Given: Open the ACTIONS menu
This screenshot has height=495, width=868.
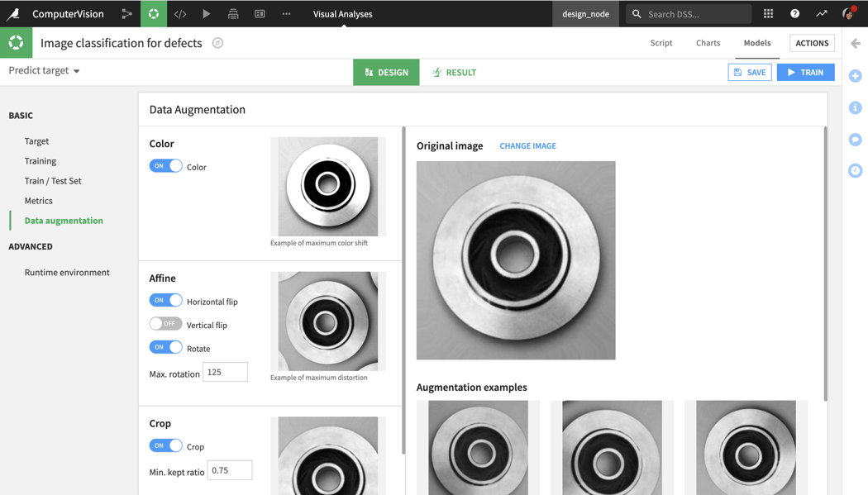Looking at the screenshot, I should click(812, 43).
